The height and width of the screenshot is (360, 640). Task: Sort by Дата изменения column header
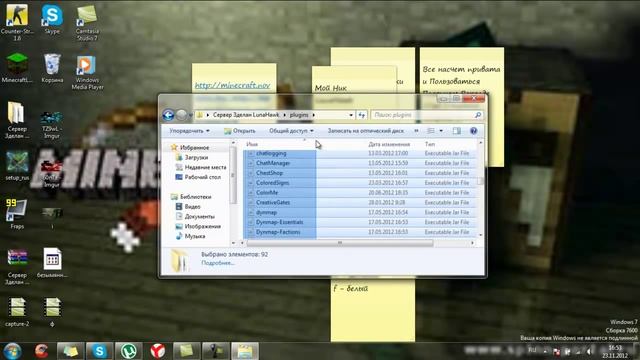[x=389, y=144]
